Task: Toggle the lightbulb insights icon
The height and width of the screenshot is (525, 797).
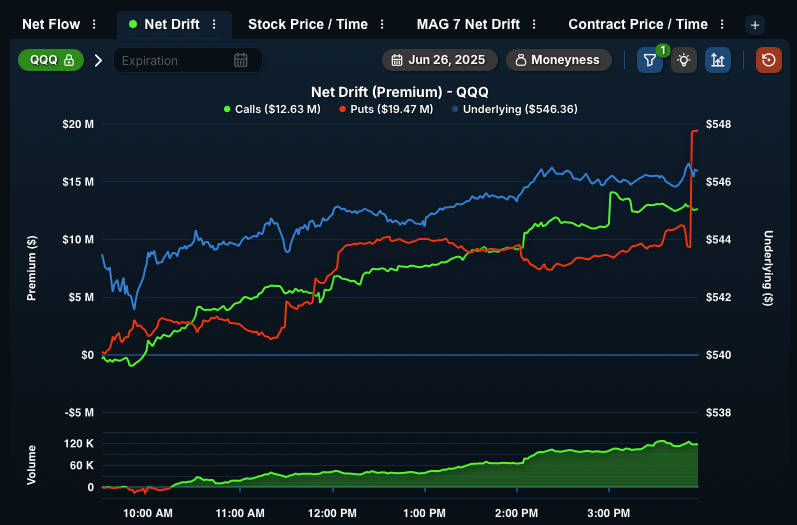Action: click(684, 60)
